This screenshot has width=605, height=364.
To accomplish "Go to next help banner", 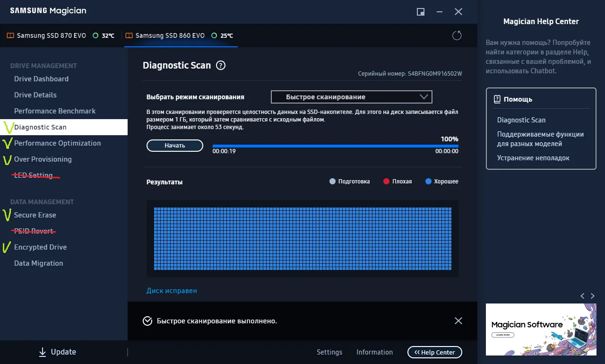I will 593,296.
